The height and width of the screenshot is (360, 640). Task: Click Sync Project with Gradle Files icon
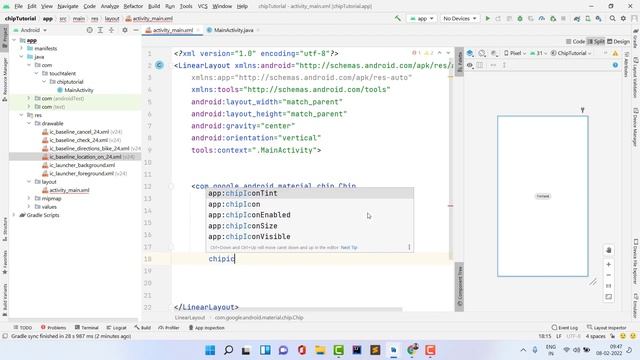(577, 18)
